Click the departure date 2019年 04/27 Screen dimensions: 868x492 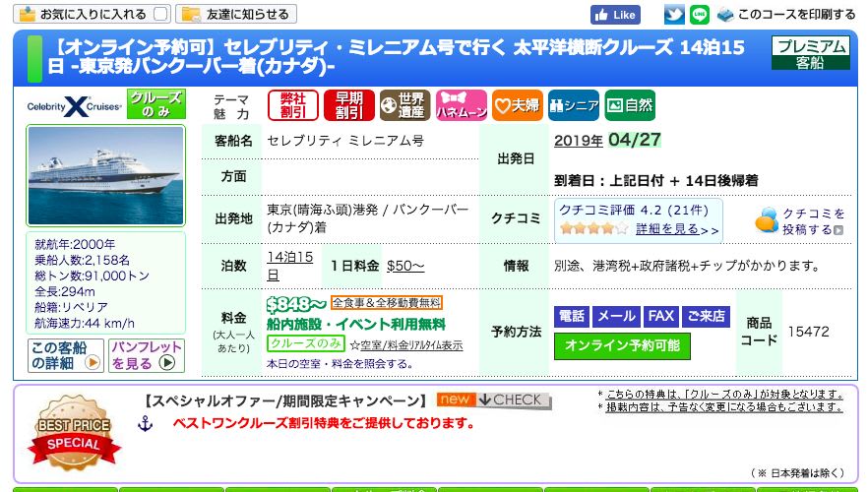click(x=607, y=140)
